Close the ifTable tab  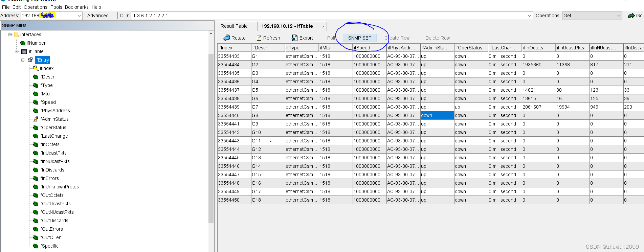click(323, 26)
